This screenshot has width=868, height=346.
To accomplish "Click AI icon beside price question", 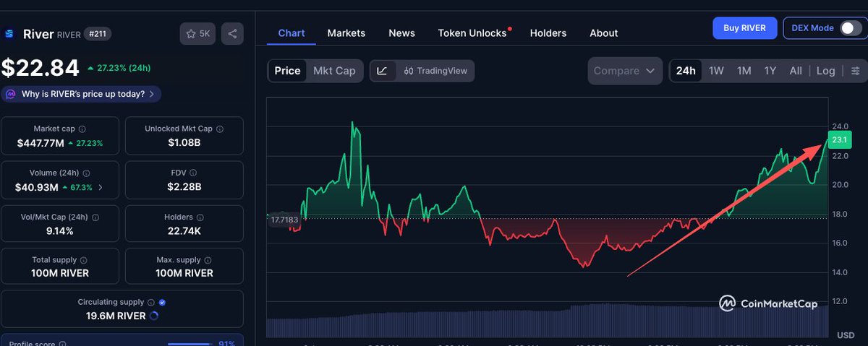I will click(x=12, y=94).
